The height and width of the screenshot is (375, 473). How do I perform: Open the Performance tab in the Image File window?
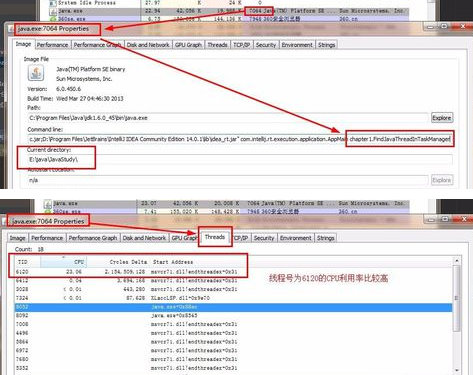(x=52, y=45)
